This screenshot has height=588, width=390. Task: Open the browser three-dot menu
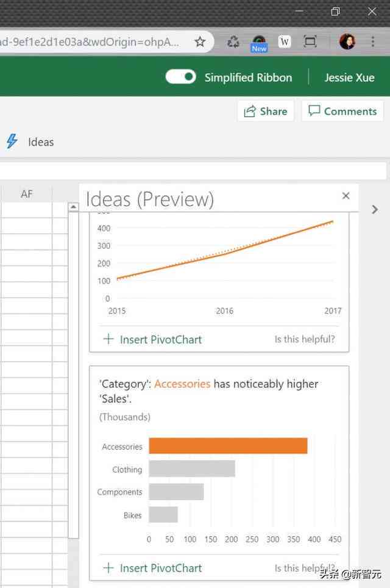click(x=373, y=41)
